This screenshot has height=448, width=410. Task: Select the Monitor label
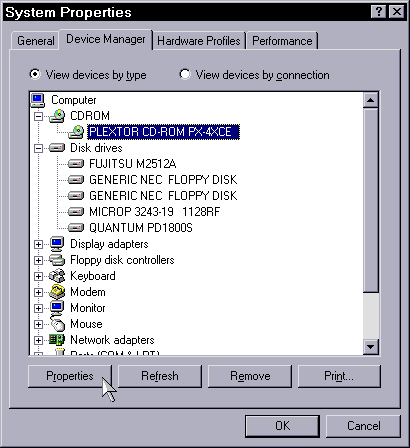(x=88, y=308)
